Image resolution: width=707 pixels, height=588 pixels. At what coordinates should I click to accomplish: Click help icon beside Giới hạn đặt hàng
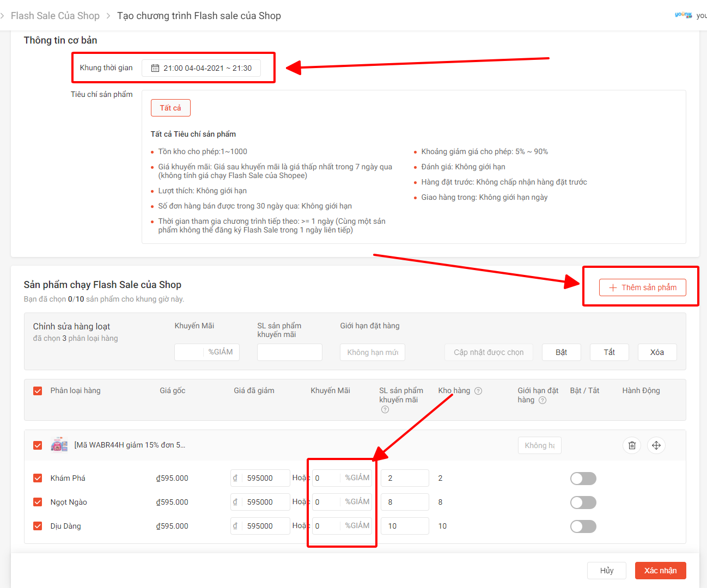tap(543, 400)
